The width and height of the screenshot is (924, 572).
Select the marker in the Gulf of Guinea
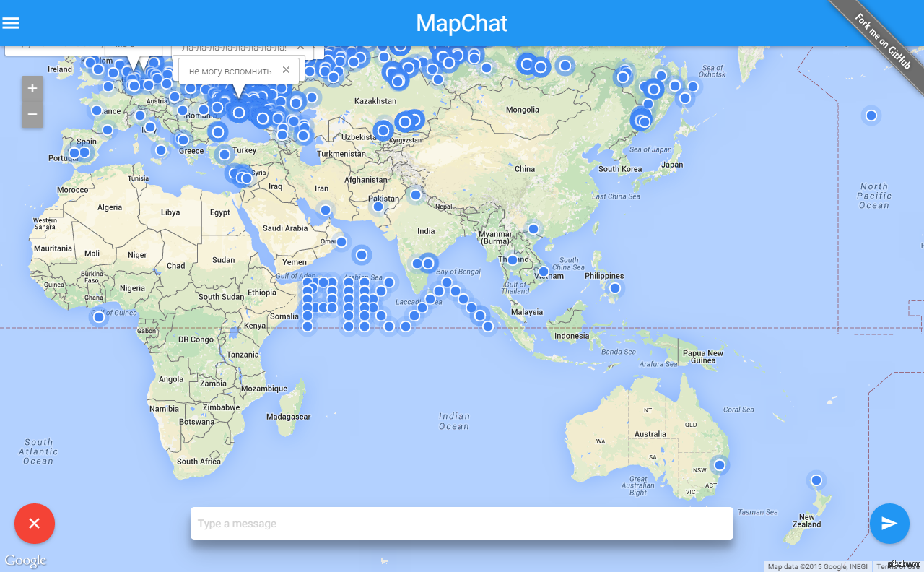[x=99, y=317]
